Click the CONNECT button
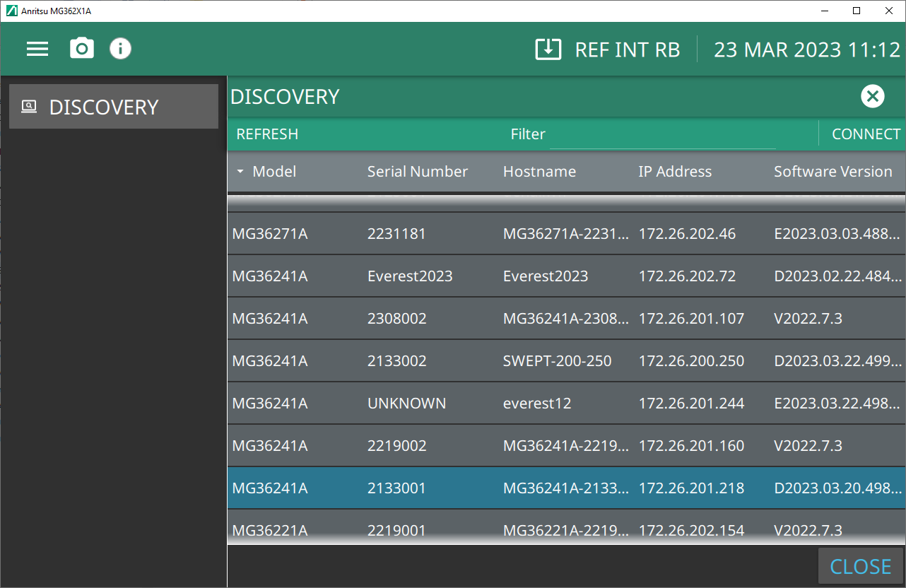The width and height of the screenshot is (906, 588). click(866, 134)
